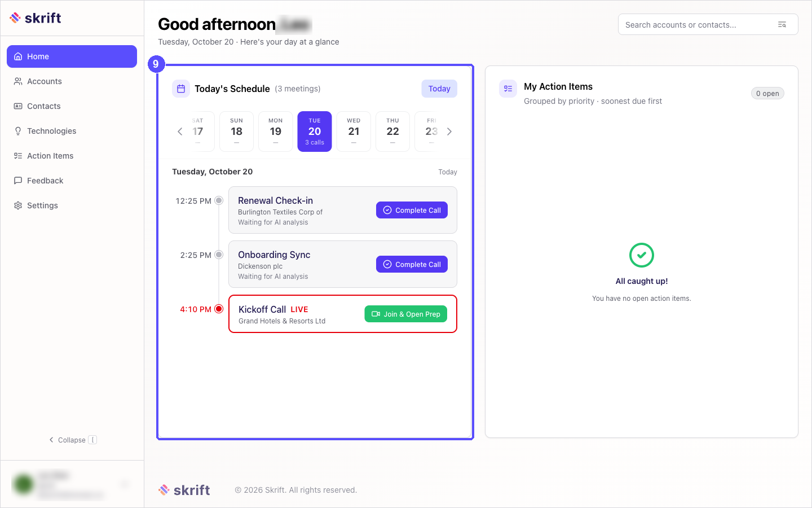The image size is (812, 508).
Task: Click the 12:25 PM timeline marker
Action: pyautogui.click(x=219, y=200)
